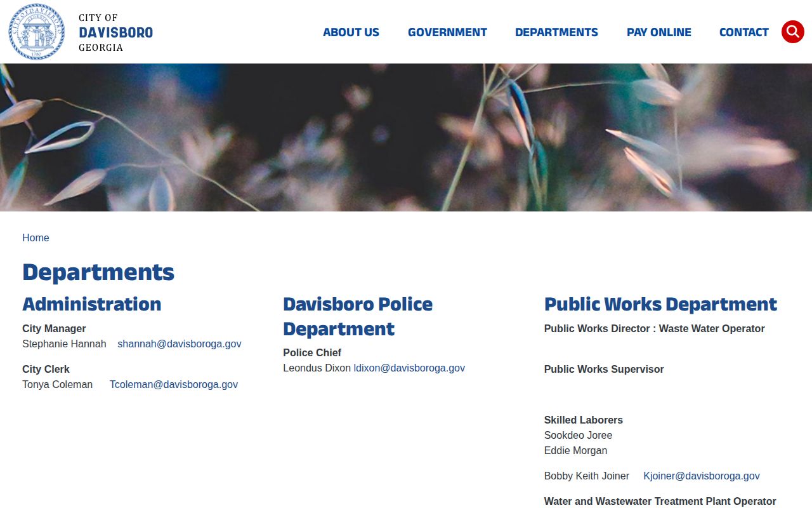Email Stephanie Hannah at shannah@davisboroga.gov
The height and width of the screenshot is (508, 812).
[x=180, y=344]
